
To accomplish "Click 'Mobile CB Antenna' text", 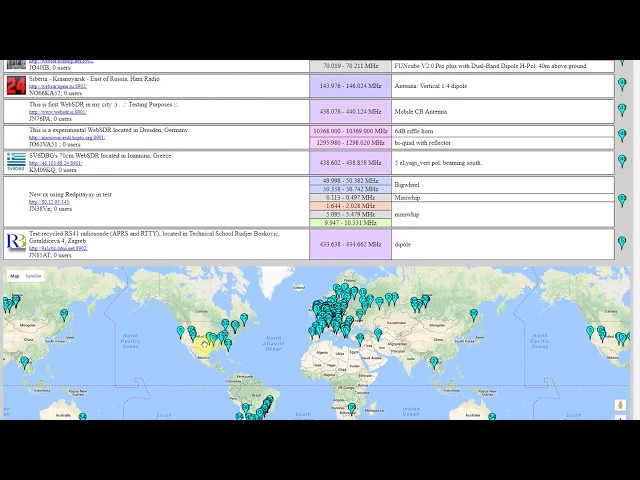I will [x=420, y=111].
